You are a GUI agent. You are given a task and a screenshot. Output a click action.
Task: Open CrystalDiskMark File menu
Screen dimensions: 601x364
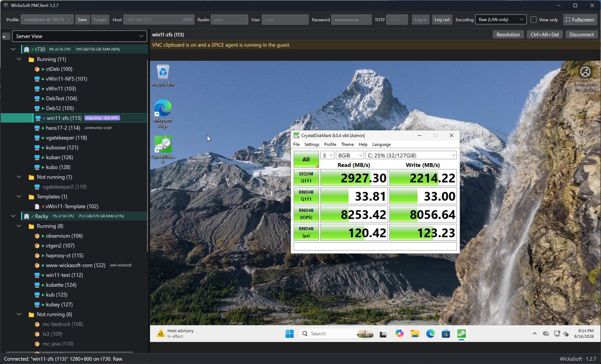(296, 144)
